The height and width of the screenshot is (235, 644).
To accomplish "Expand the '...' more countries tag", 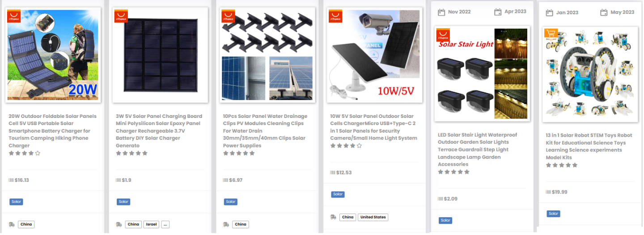I will click(x=165, y=224).
